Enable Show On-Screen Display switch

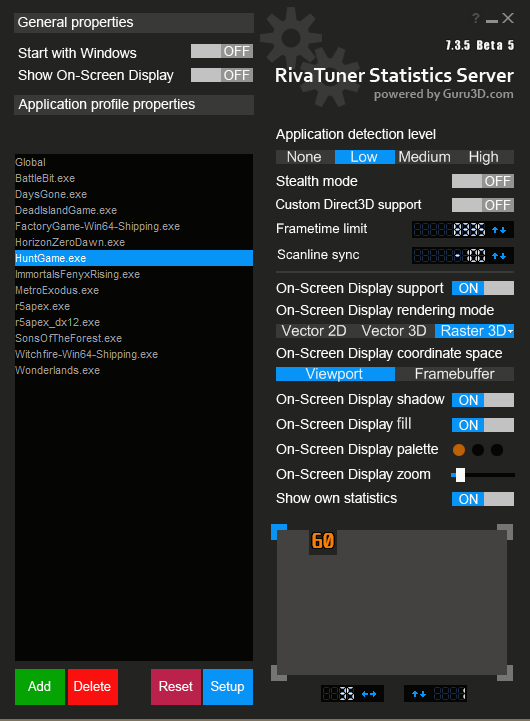tap(222, 75)
